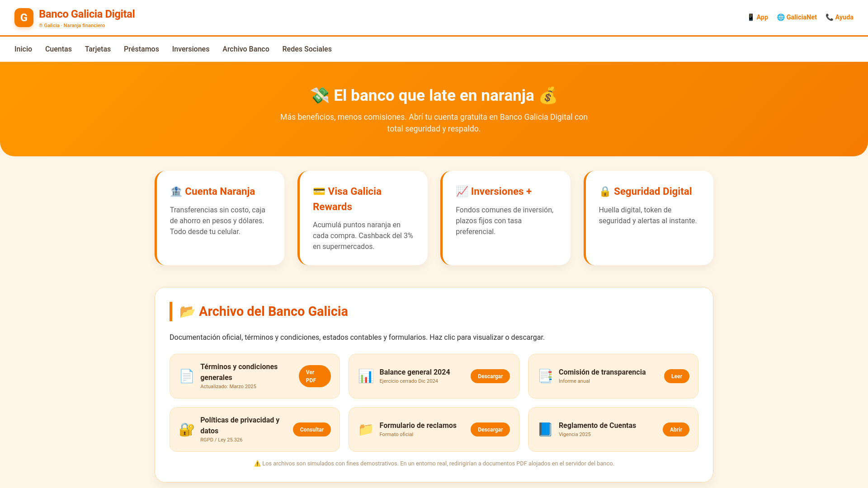
Task: Click the bookmark page icon beside Comisión de transparencia
Action: pos(545,376)
